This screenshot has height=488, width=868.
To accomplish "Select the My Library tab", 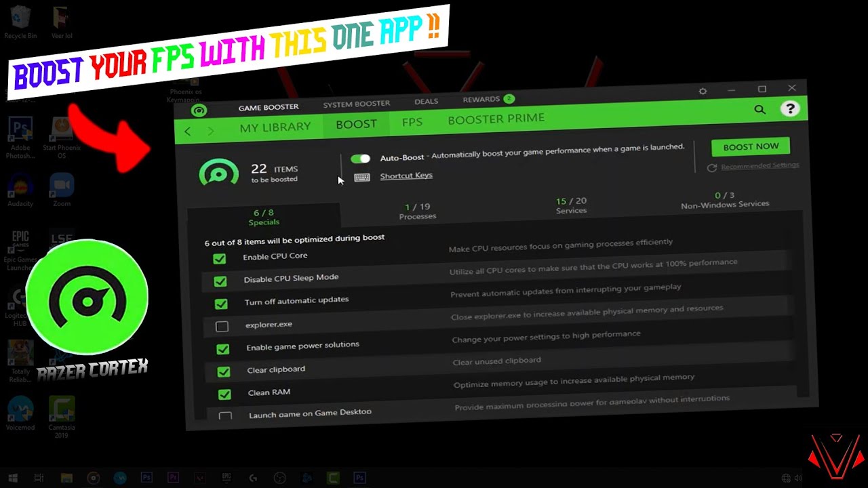I will (x=275, y=127).
